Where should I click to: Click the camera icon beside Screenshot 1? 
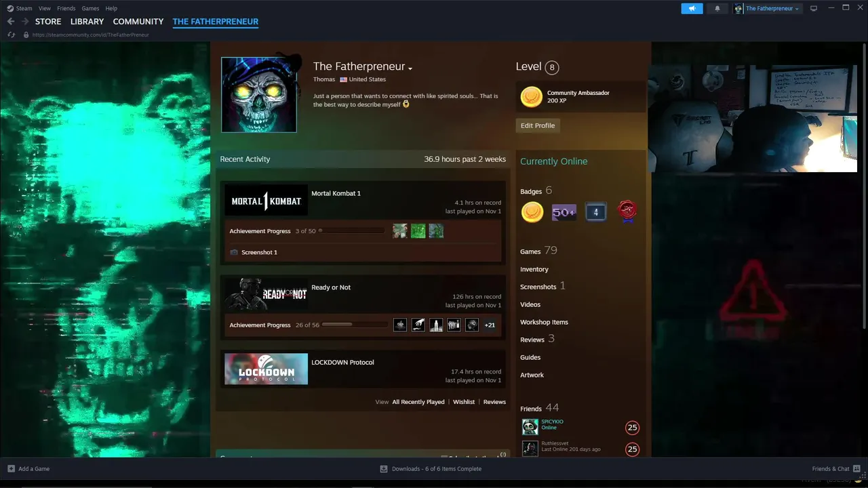234,252
